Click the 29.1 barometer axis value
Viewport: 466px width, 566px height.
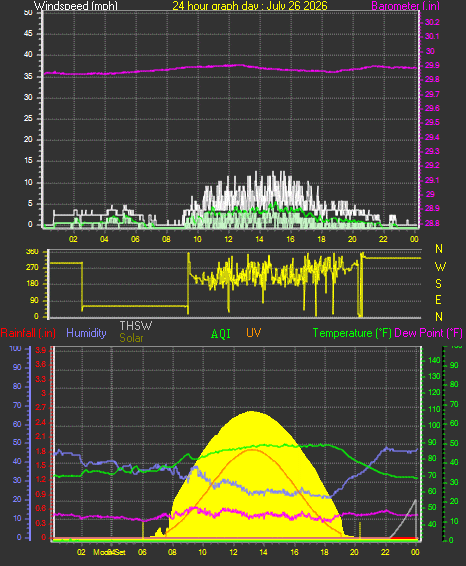[x=432, y=180]
